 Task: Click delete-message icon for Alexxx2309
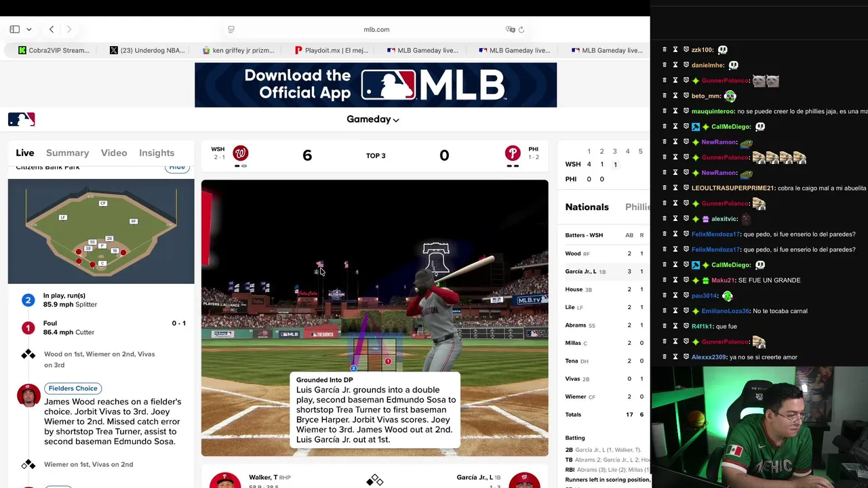(x=665, y=357)
